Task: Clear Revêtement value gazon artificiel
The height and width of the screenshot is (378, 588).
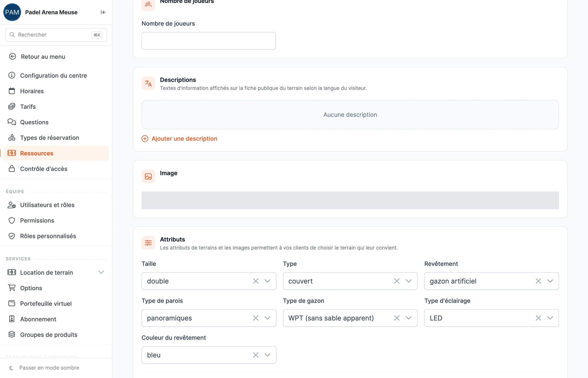Action: 538,281
